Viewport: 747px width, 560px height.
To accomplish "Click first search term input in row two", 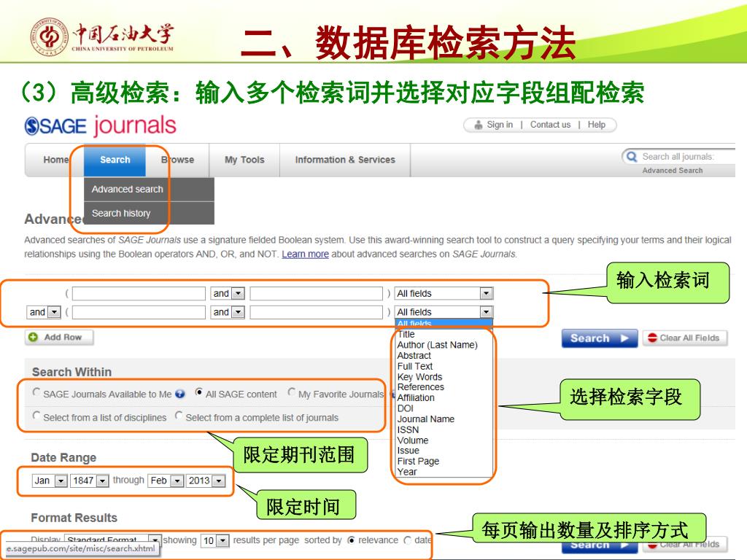I will click(139, 312).
